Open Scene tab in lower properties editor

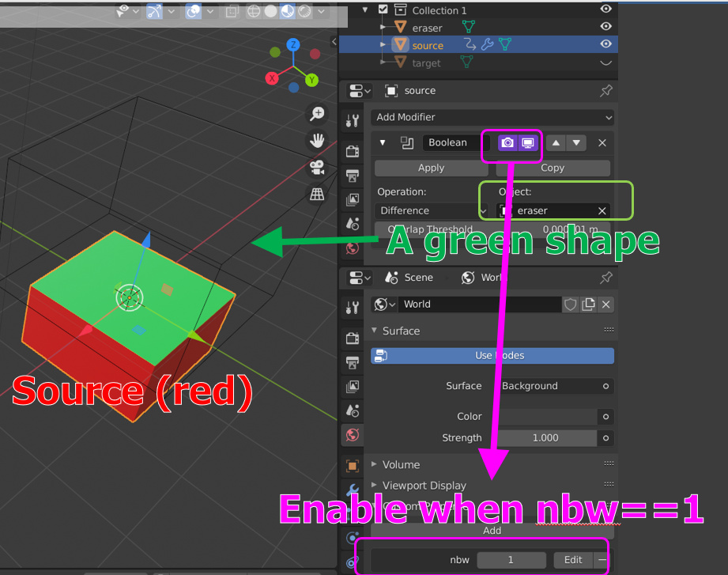[353, 411]
